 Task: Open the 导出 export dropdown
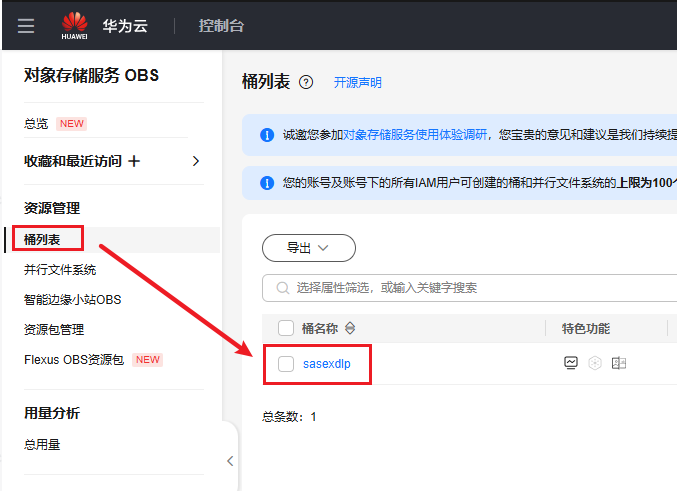(x=308, y=248)
